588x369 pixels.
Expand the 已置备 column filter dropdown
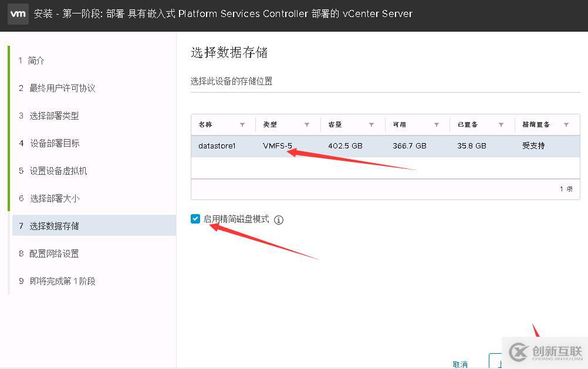point(502,124)
